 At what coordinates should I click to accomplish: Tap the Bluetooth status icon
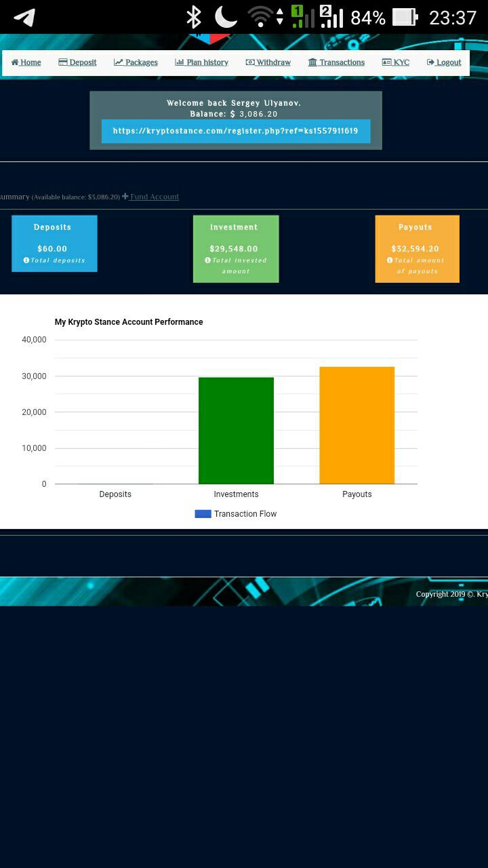point(195,18)
